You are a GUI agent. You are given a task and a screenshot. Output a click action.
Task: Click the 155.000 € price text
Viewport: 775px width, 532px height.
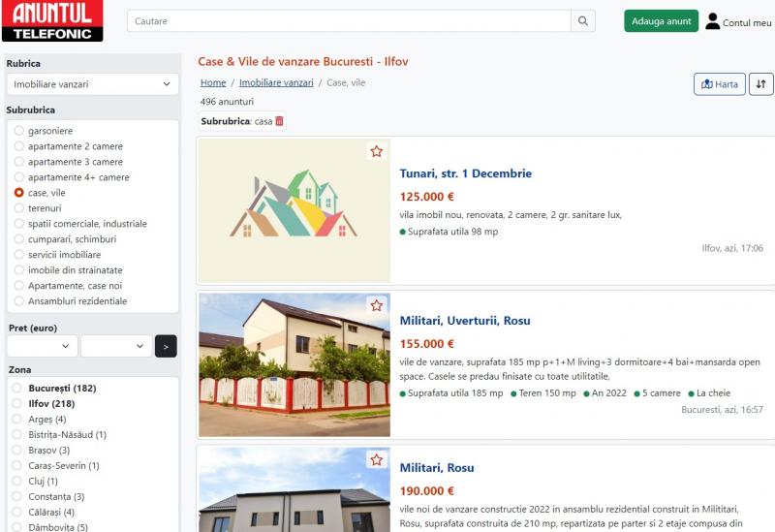click(x=426, y=344)
